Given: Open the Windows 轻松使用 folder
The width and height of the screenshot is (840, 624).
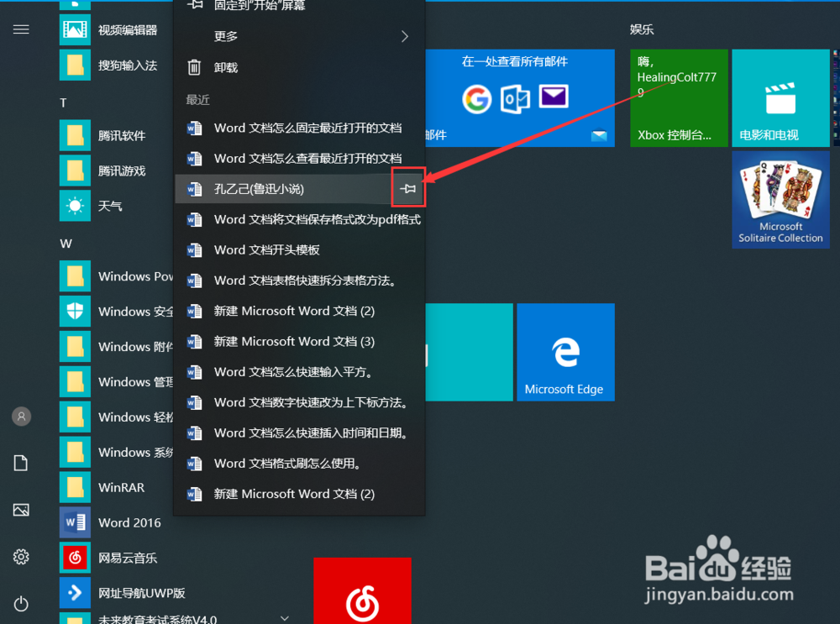Looking at the screenshot, I should [x=116, y=417].
